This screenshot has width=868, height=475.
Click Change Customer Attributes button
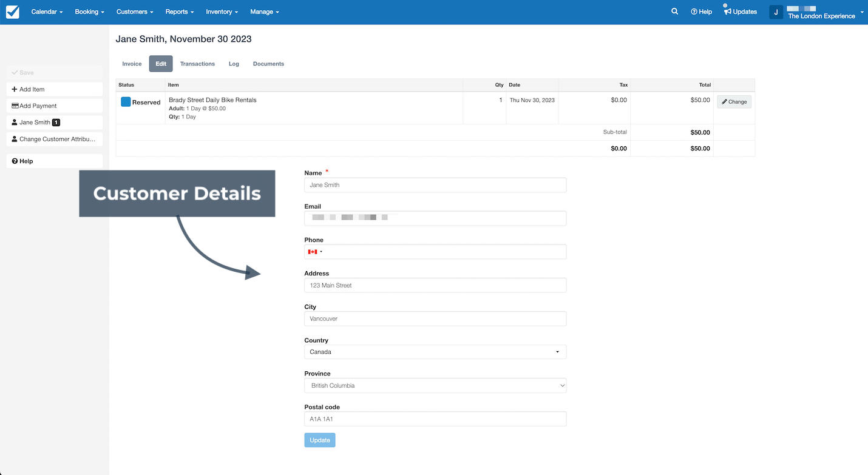[55, 139]
